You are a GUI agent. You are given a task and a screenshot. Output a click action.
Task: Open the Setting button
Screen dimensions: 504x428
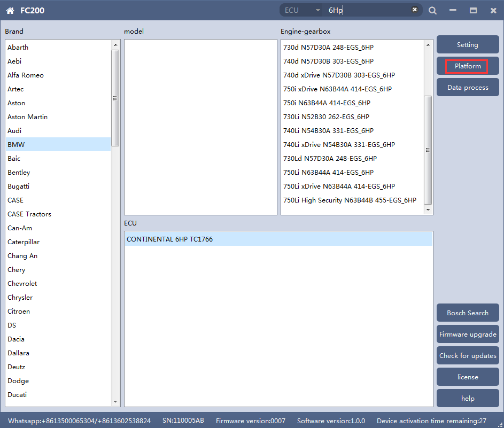pyautogui.click(x=468, y=45)
